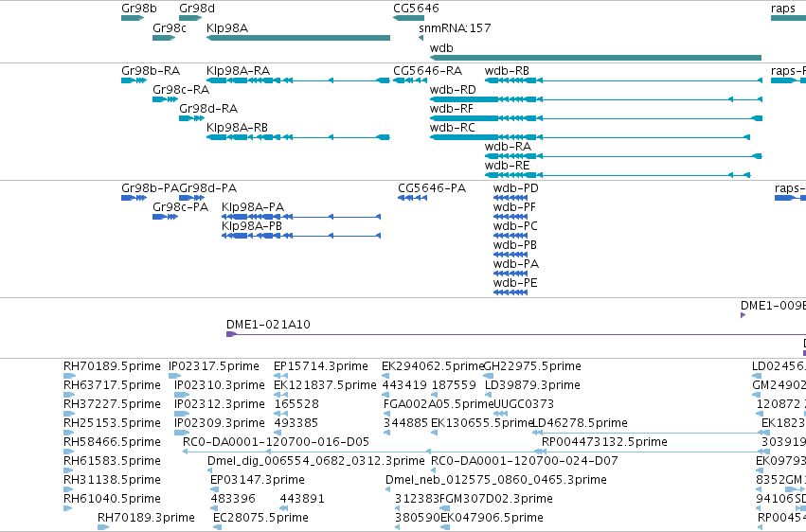This screenshot has width=806, height=532.
Task: Select the IP02310.3prime EST
Action: [x=182, y=396]
